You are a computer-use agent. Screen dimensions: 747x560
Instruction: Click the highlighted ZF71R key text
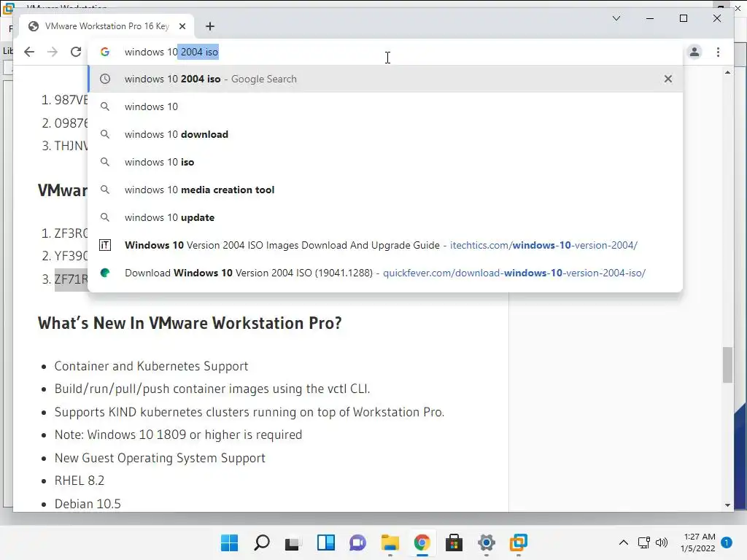71,279
